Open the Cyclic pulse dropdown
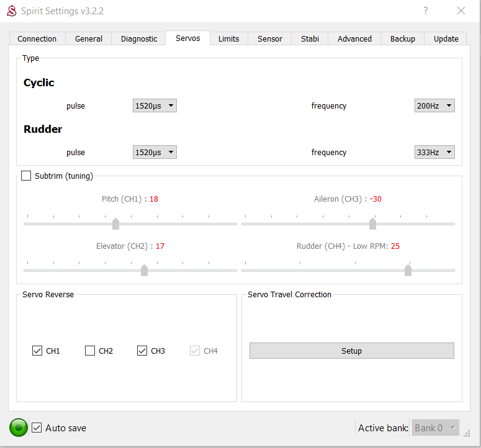The image size is (481, 448). (x=155, y=105)
